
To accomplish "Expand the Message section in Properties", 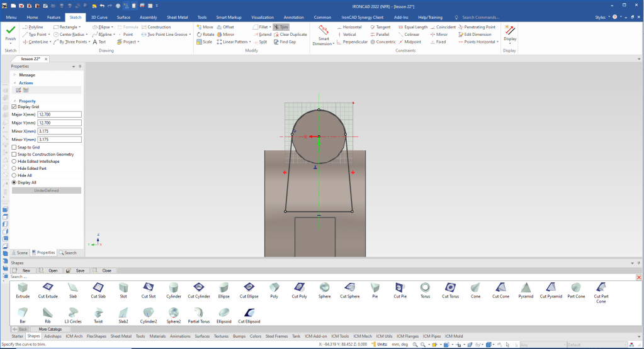I will point(14,75).
